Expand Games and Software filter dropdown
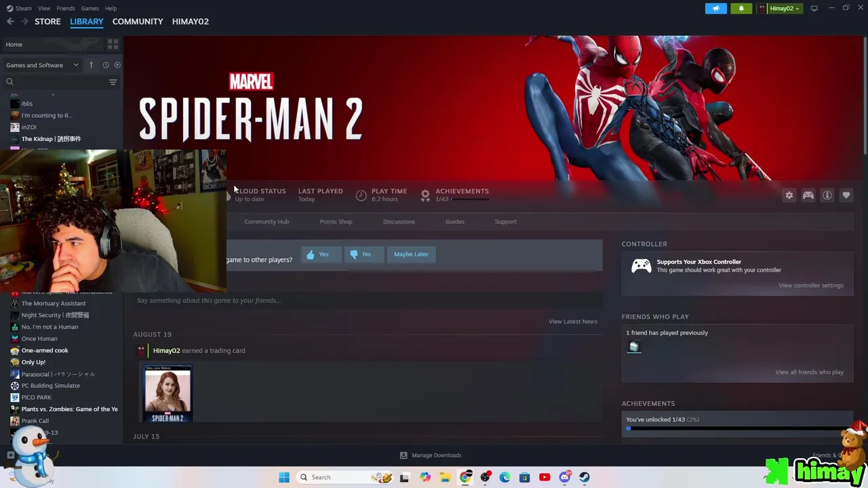 pos(42,65)
